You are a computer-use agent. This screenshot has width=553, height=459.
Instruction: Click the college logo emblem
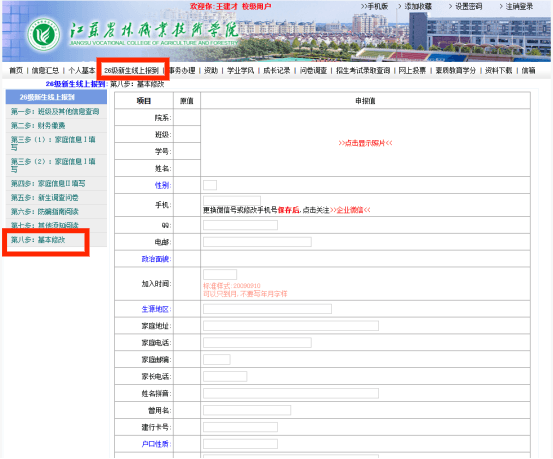point(44,35)
